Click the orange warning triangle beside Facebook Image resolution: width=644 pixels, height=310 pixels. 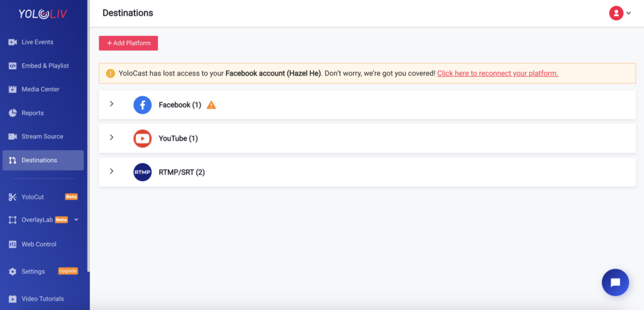211,105
